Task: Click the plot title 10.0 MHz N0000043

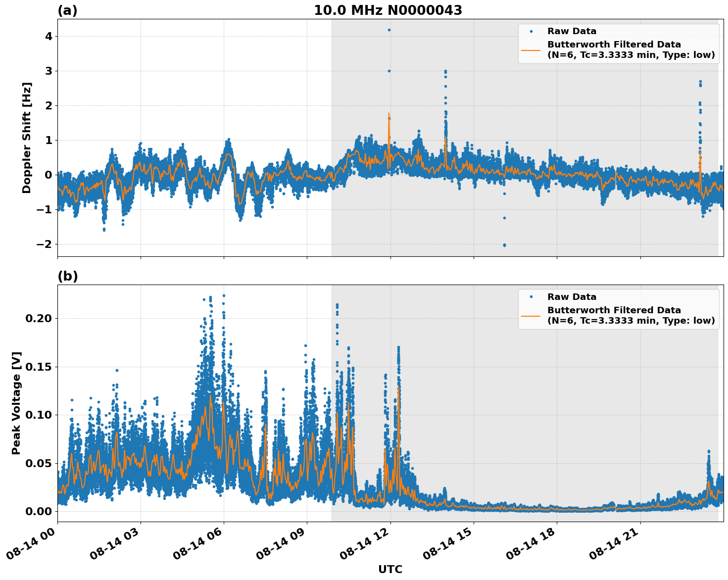Action: 388,11
